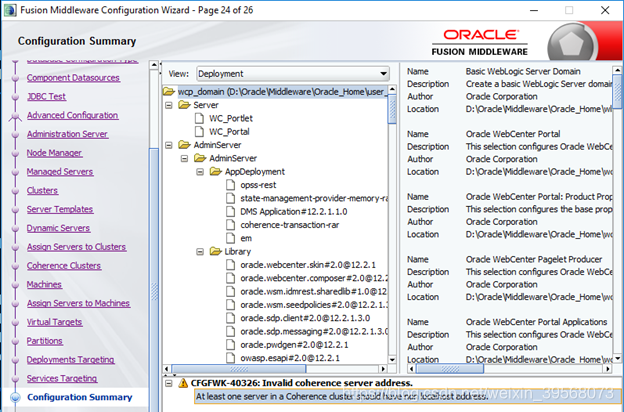Viewport: 624px width, 412px height.
Task: Collapse the nested AdminServer node
Action: (x=184, y=158)
